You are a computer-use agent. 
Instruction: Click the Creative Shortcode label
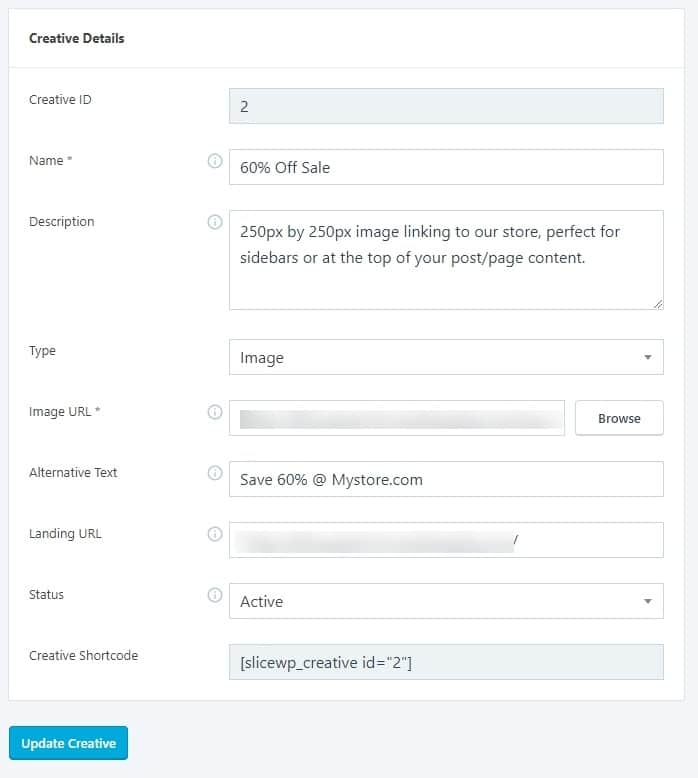click(x=83, y=655)
